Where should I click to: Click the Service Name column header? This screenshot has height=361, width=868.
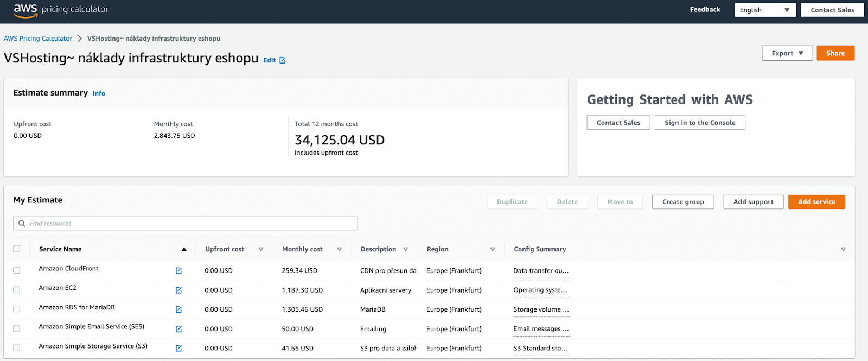pos(60,249)
